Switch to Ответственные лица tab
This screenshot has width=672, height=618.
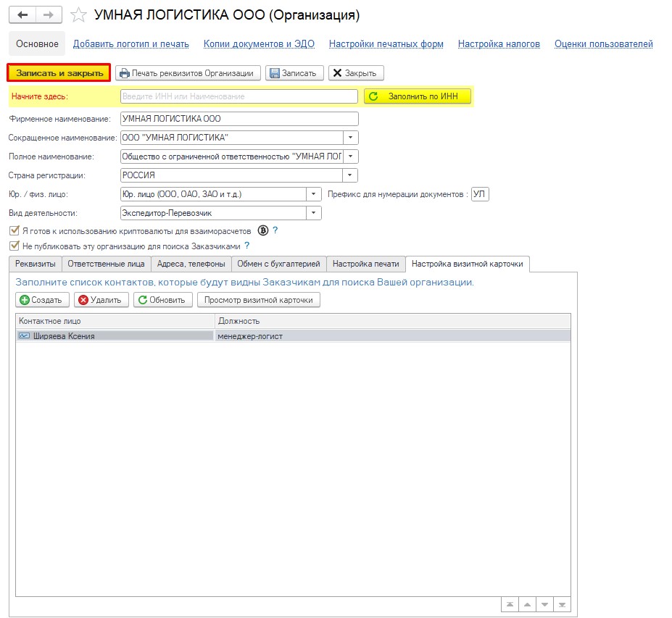click(x=107, y=264)
